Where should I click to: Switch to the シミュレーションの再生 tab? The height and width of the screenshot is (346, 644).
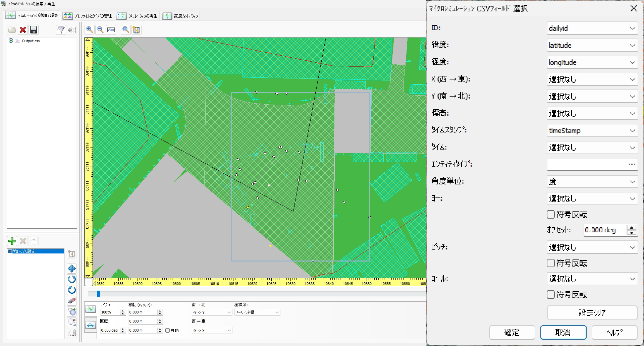tap(138, 16)
